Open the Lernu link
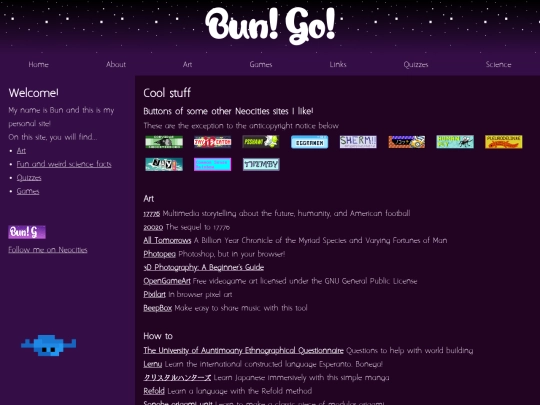The width and height of the screenshot is (540, 405). [153, 364]
